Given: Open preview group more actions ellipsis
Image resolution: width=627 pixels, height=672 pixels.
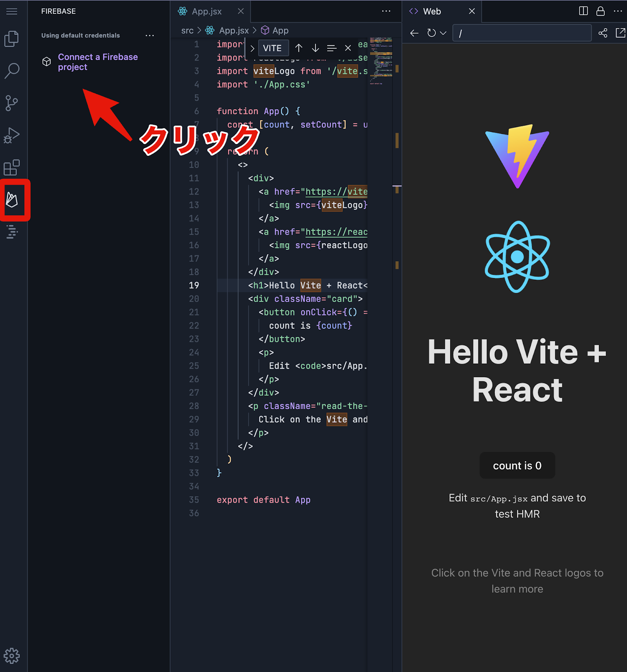Looking at the screenshot, I should tap(618, 11).
